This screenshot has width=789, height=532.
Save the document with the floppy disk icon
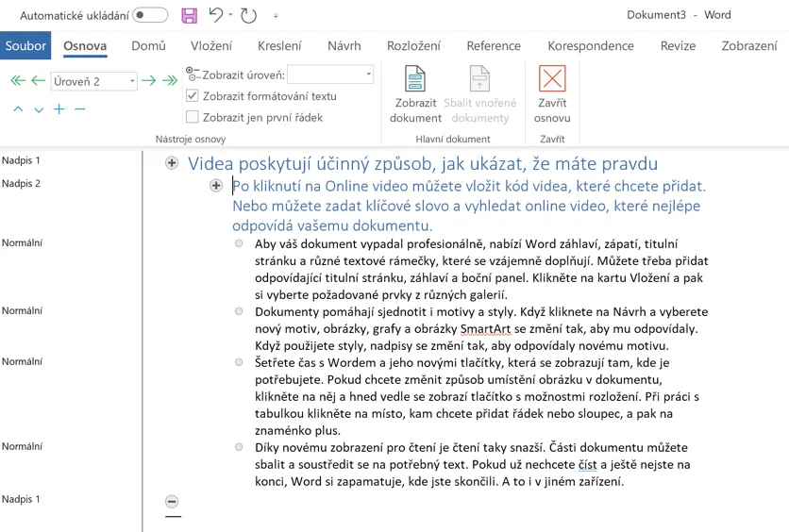coord(189,16)
